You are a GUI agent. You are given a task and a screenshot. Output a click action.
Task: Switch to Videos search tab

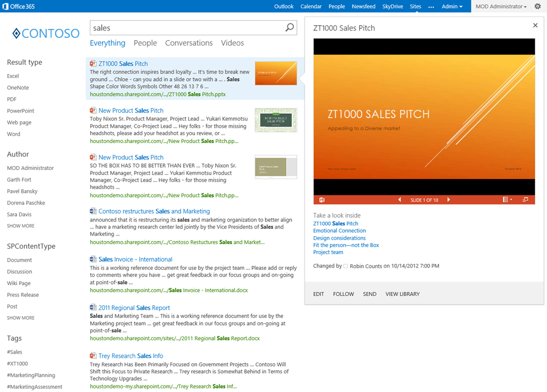232,43
